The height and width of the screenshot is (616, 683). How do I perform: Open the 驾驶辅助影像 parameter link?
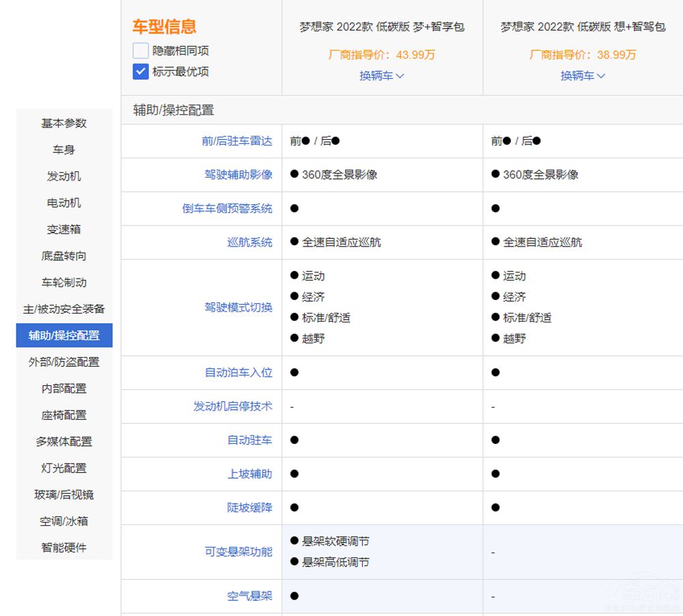(x=238, y=175)
